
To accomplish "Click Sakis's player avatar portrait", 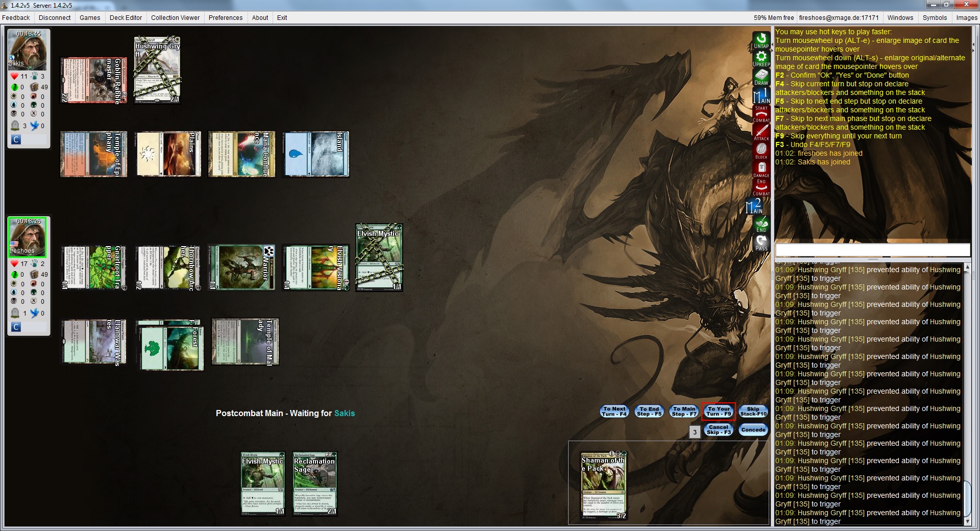I will click(x=28, y=49).
